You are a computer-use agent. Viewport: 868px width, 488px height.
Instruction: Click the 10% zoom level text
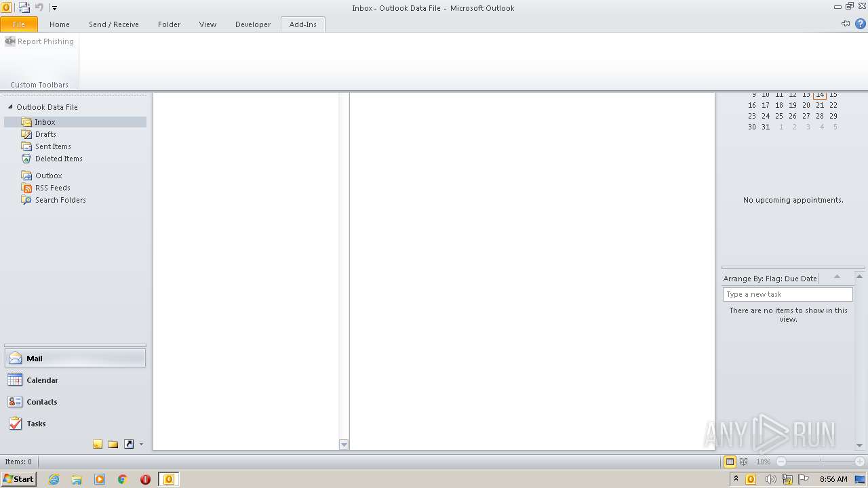point(763,462)
